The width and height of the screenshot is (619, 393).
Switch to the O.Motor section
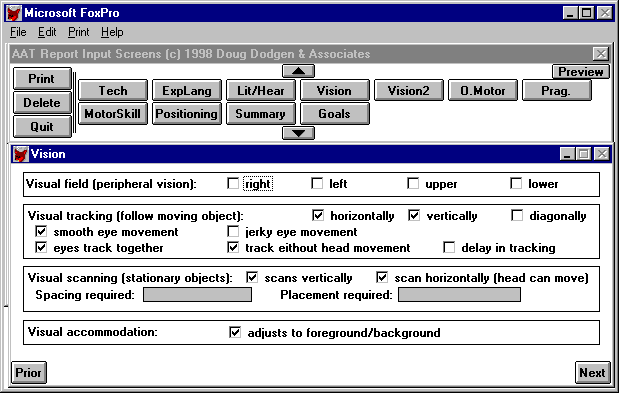click(x=482, y=90)
